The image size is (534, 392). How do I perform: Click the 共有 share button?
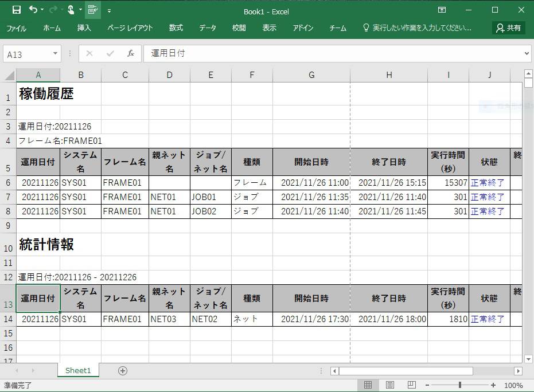[x=508, y=28]
